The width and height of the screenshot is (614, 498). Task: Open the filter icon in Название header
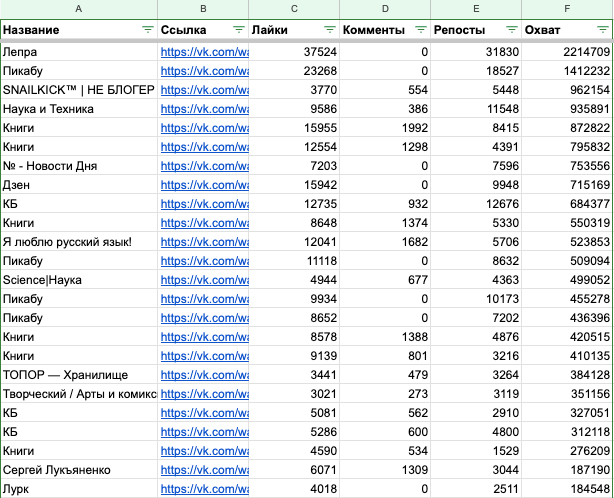[148, 30]
